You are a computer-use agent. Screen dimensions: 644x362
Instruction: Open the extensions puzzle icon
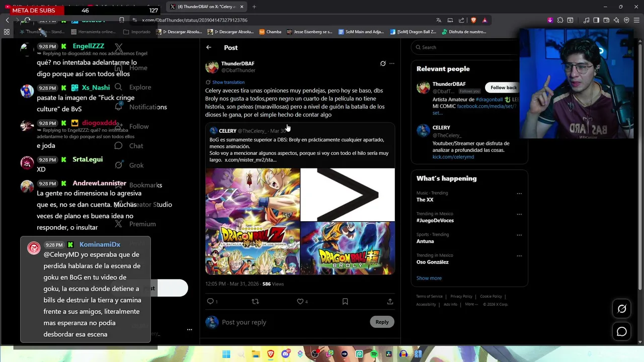[560, 20]
